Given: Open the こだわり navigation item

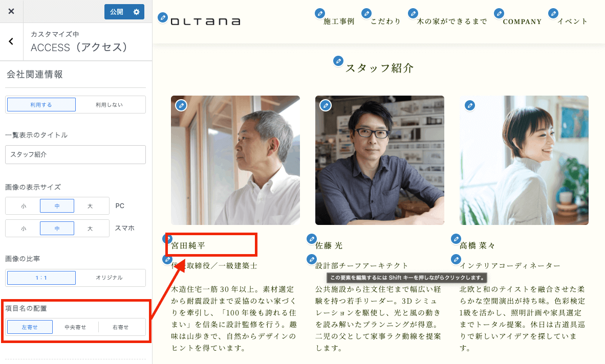Looking at the screenshot, I should click(x=385, y=21).
